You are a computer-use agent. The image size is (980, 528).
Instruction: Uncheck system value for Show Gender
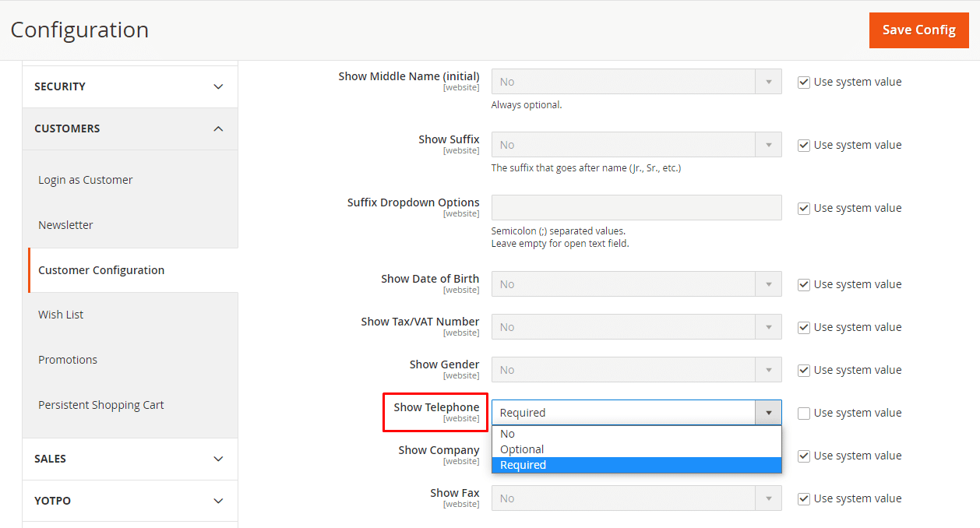(x=804, y=371)
